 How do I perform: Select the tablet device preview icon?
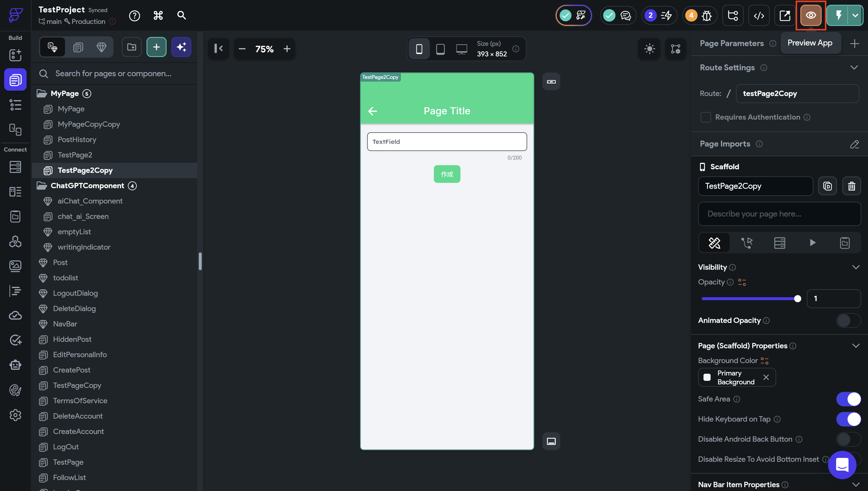coord(440,49)
